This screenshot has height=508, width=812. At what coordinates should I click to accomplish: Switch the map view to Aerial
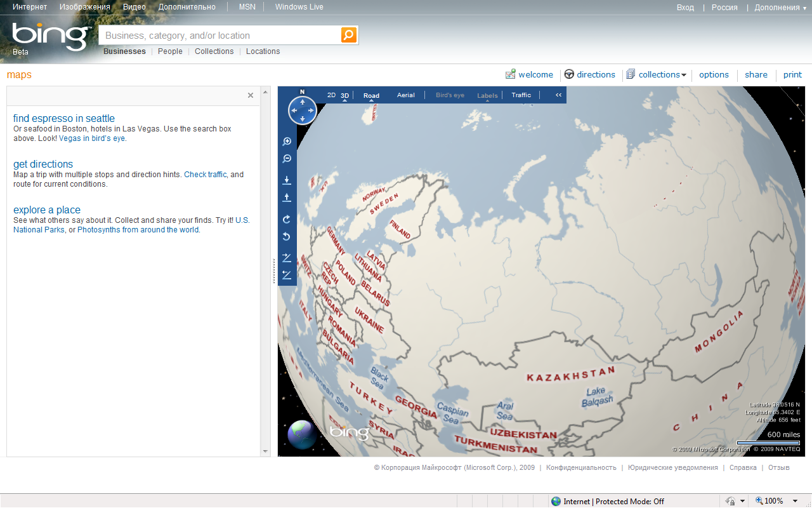(405, 95)
